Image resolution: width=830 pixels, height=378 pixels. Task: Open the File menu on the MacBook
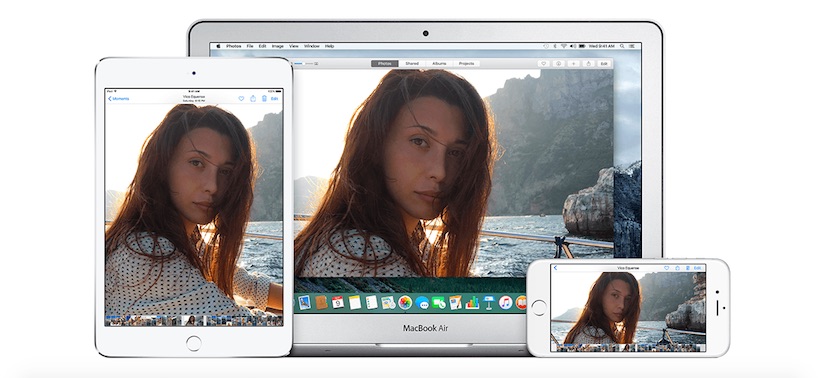click(x=250, y=46)
